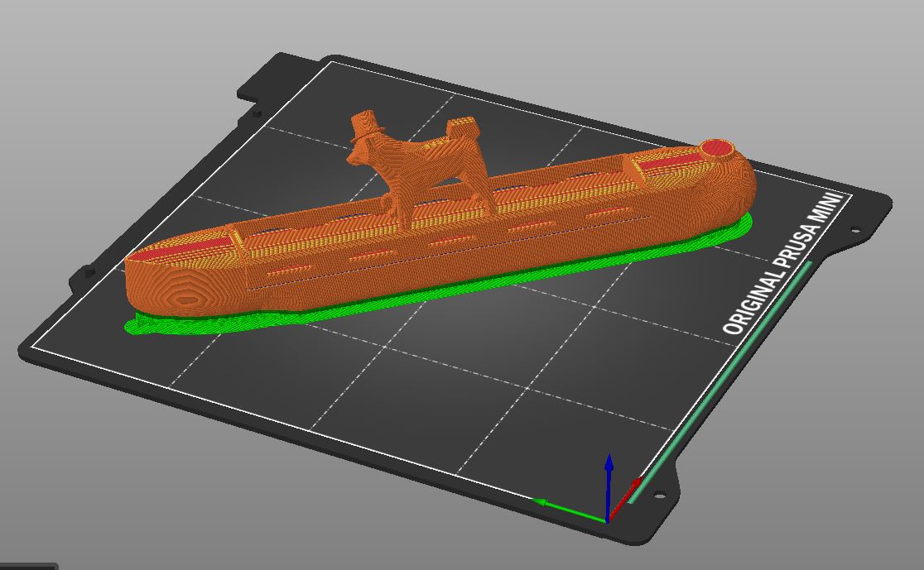
Task: Click the bed tab protruding on the left side
Action: click(87, 271)
